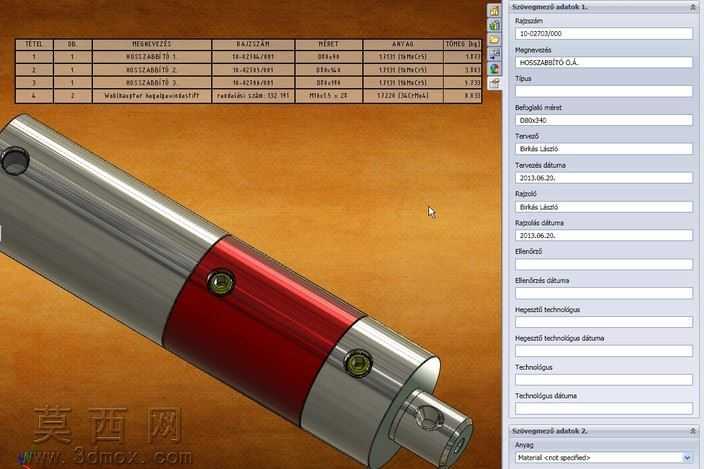Viewport: 704px width, 469px height.
Task: Click the Tervező name field
Action: 603,149
